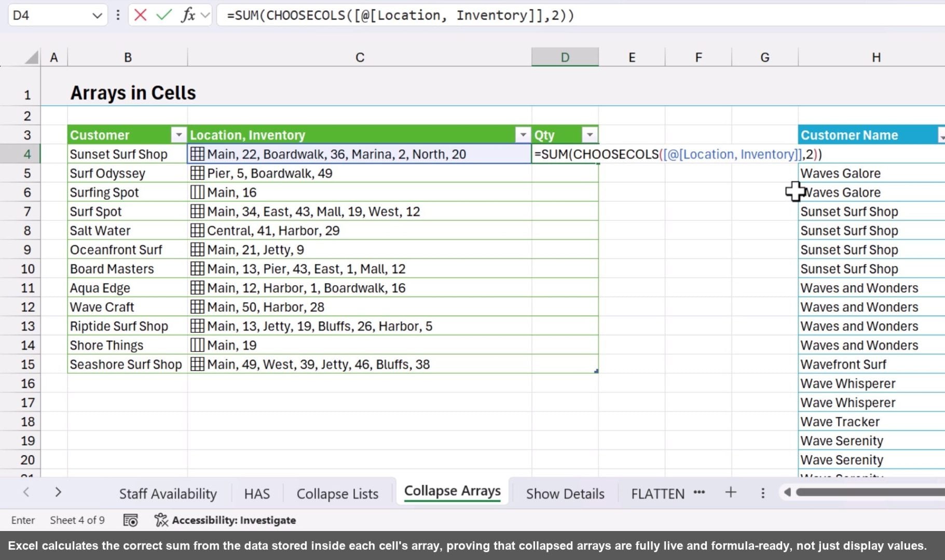Open the macro recording status bar icon
The width and height of the screenshot is (945, 560).
130,520
